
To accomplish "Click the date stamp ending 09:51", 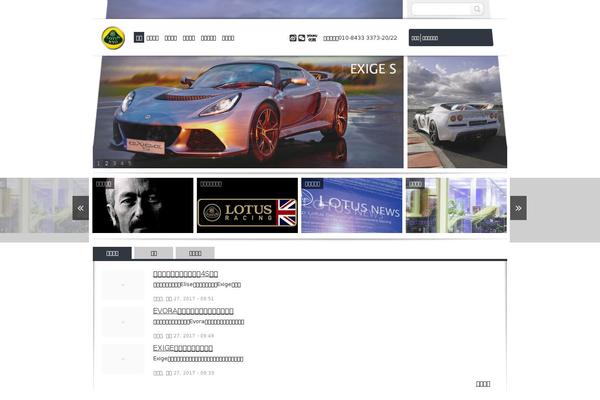I will [184, 299].
